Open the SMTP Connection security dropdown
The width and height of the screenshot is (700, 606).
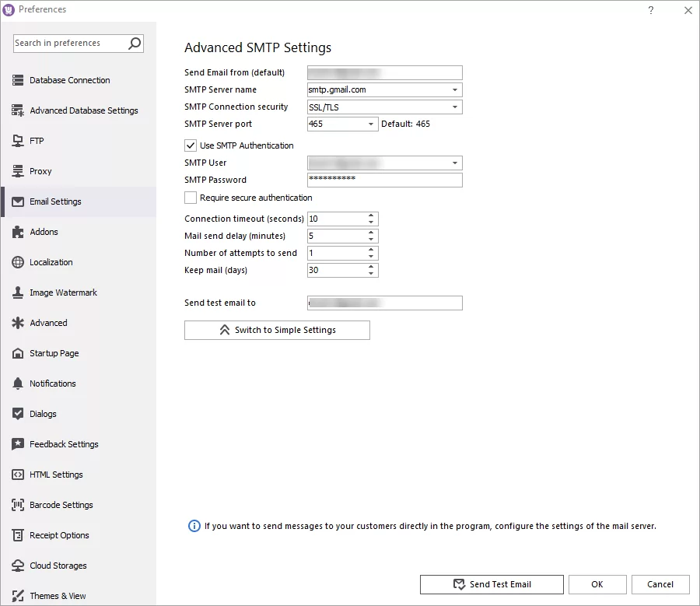(455, 107)
